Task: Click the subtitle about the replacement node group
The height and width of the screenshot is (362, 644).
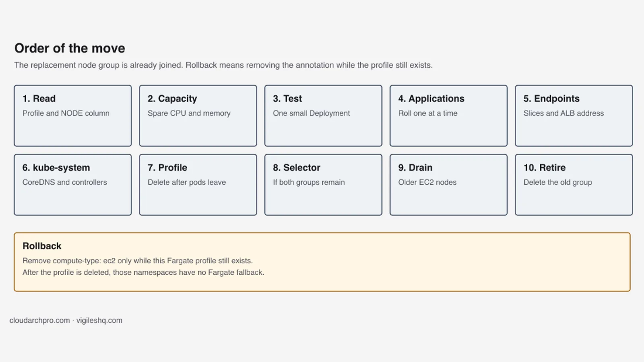Action: (223, 65)
